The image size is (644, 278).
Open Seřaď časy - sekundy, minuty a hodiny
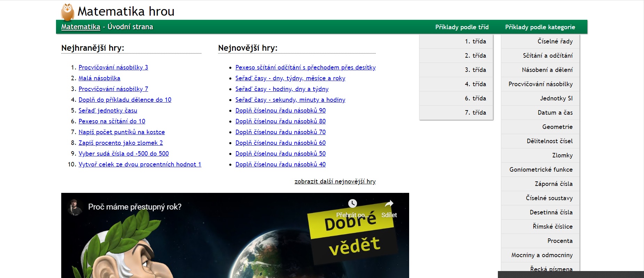point(291,100)
